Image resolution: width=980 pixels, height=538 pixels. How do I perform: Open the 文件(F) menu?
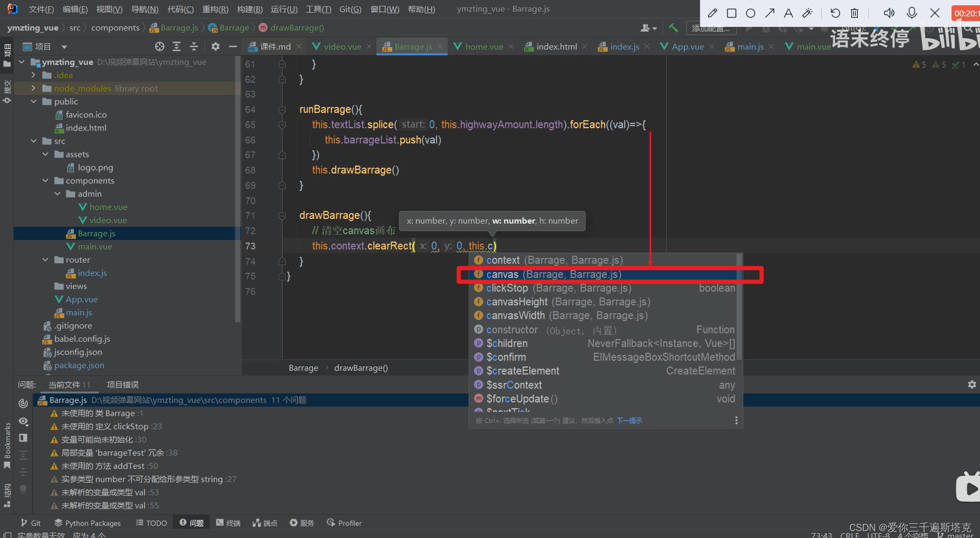click(41, 9)
